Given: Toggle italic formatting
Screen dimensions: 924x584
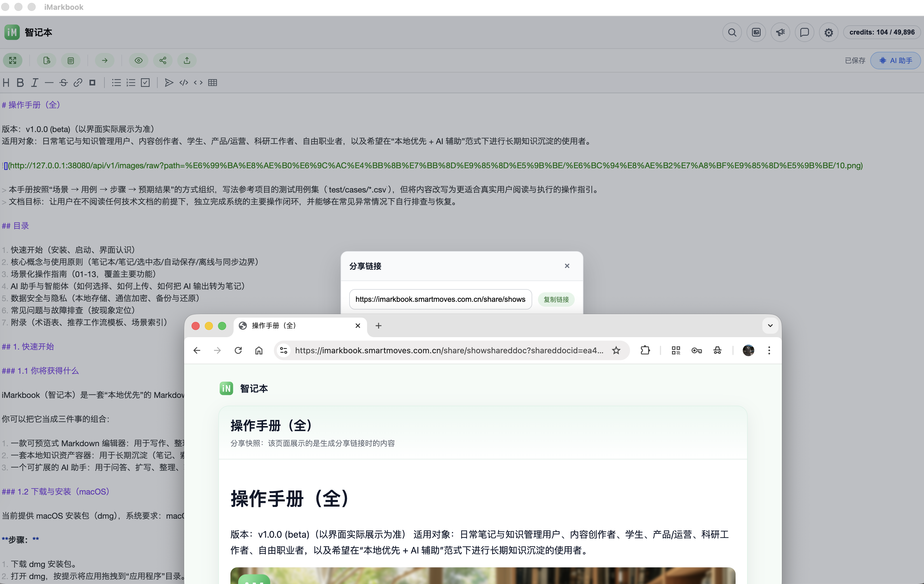Looking at the screenshot, I should (35, 83).
